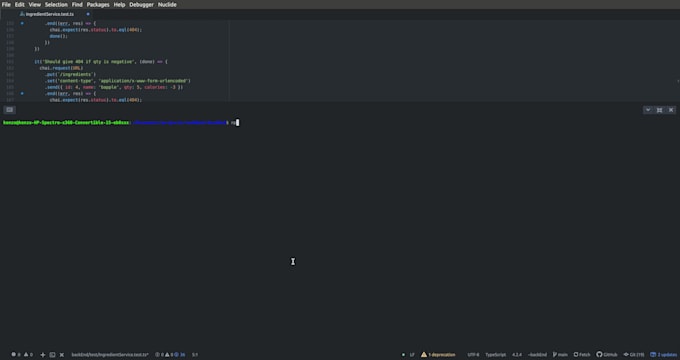Click the cursor position 5:1 indicator

195,355
